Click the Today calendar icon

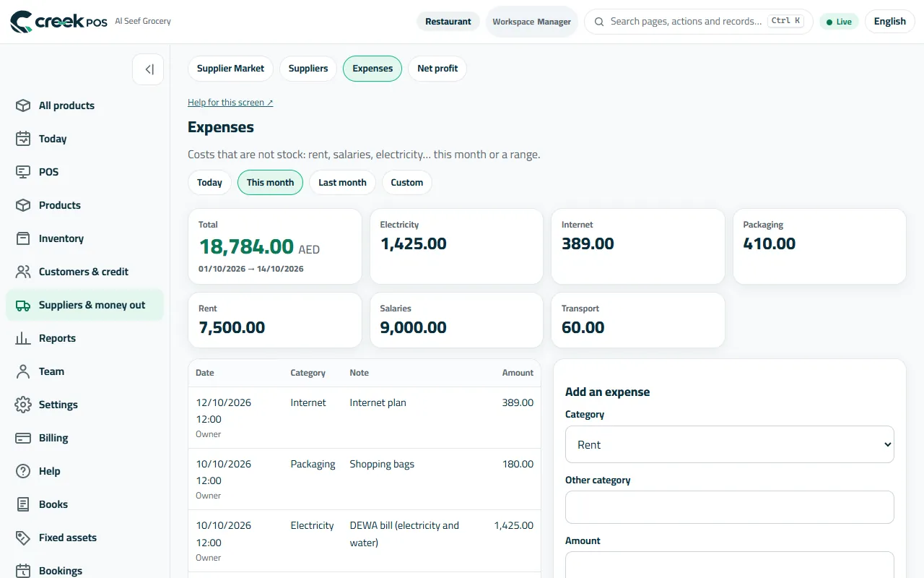pos(23,139)
